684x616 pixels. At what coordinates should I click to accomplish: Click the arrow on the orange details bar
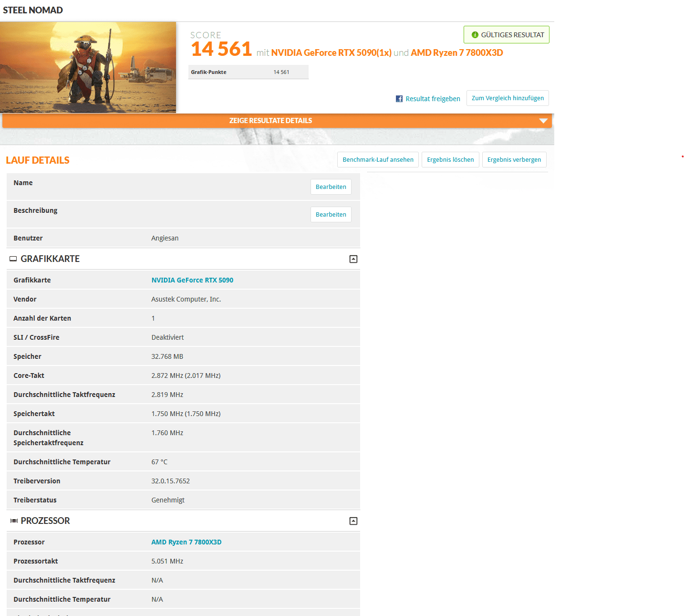543,121
